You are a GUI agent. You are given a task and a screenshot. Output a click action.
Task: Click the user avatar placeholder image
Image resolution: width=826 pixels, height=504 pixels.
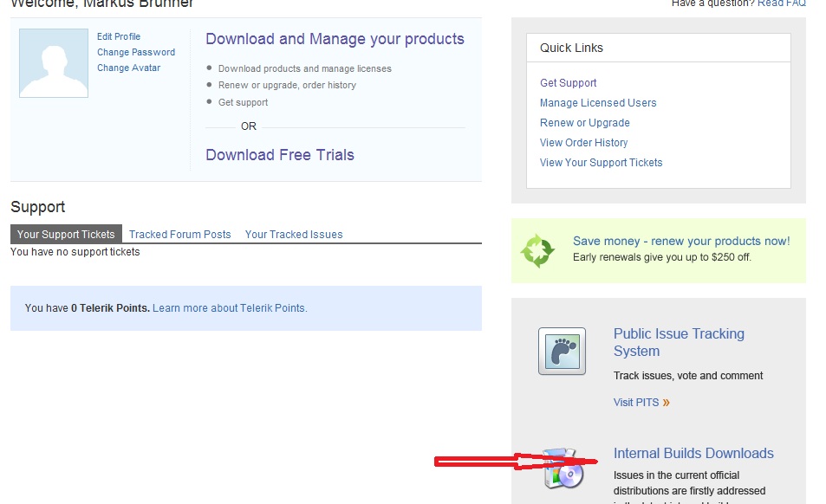54,63
